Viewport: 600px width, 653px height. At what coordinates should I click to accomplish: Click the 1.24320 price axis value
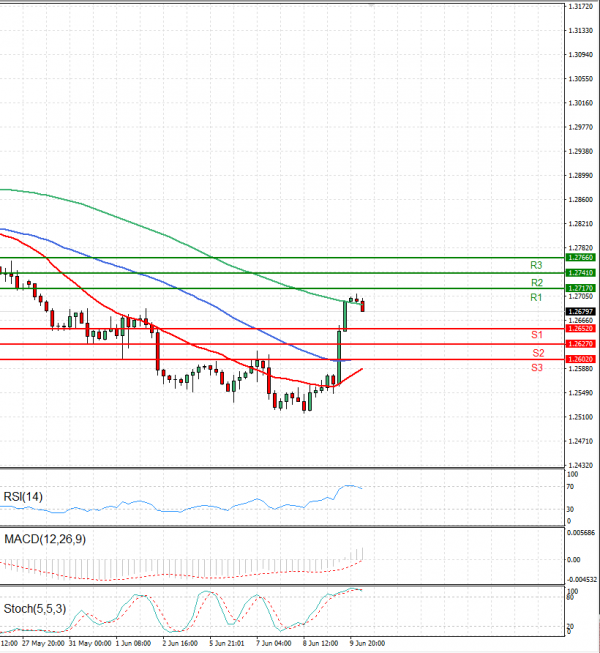pyautogui.click(x=580, y=465)
